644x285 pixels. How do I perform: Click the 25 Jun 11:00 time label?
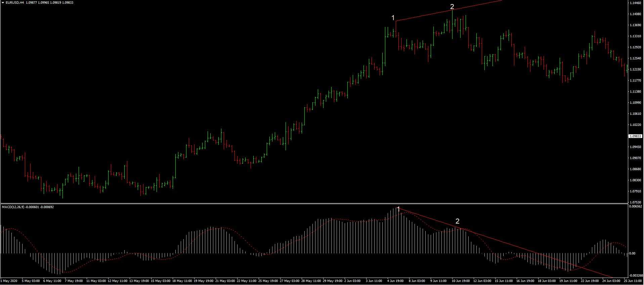(633, 281)
